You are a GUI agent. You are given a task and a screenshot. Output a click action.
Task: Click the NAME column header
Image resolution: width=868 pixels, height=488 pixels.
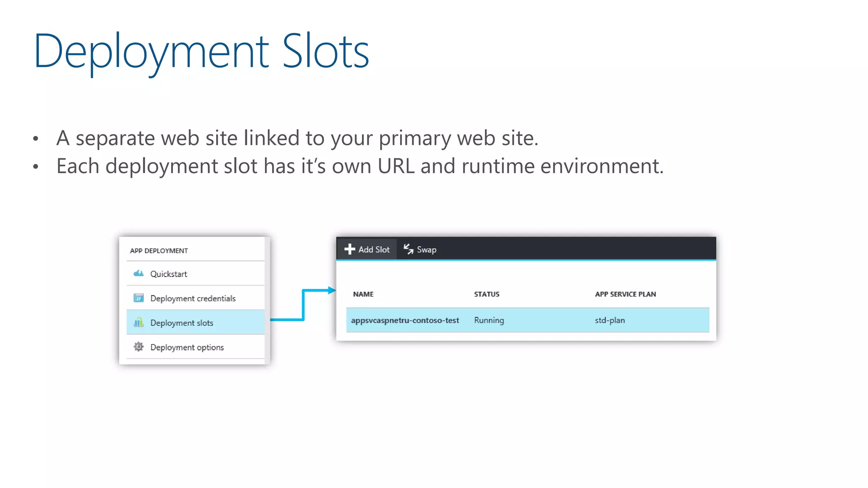(x=363, y=294)
